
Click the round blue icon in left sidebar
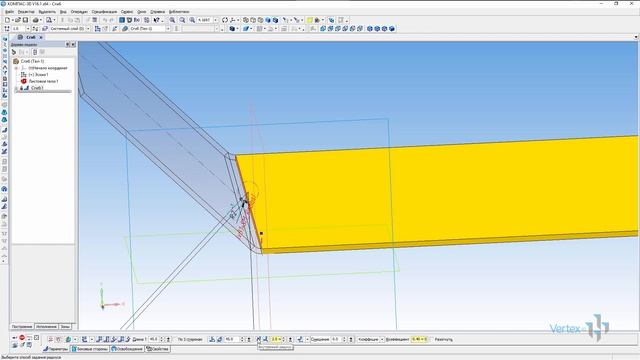click(x=4, y=189)
